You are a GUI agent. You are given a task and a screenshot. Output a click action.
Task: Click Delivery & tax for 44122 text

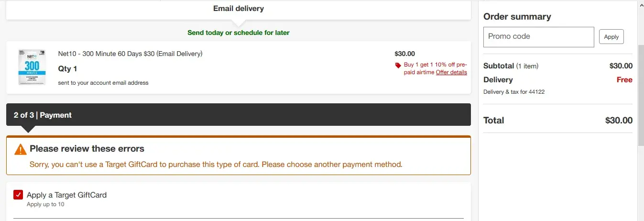(513, 92)
